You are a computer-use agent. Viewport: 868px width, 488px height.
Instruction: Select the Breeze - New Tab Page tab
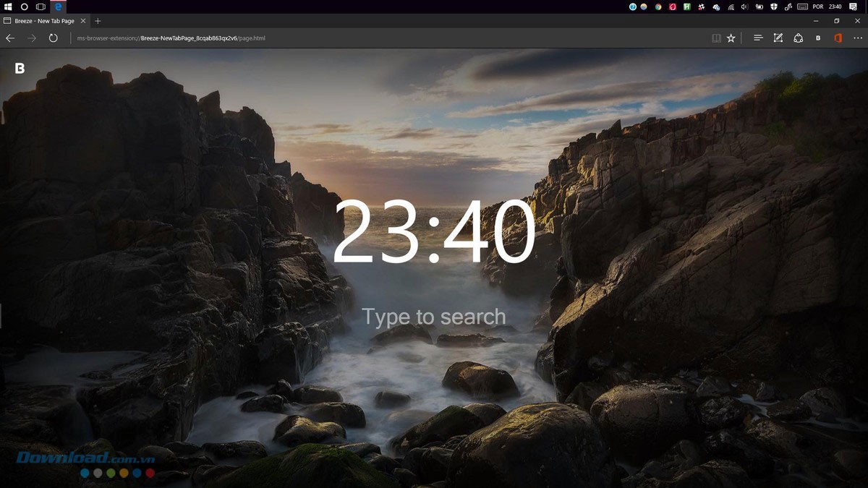tap(43, 21)
